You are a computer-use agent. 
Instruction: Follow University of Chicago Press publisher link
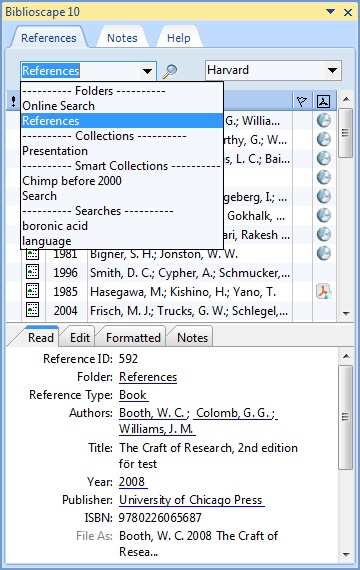point(191,500)
